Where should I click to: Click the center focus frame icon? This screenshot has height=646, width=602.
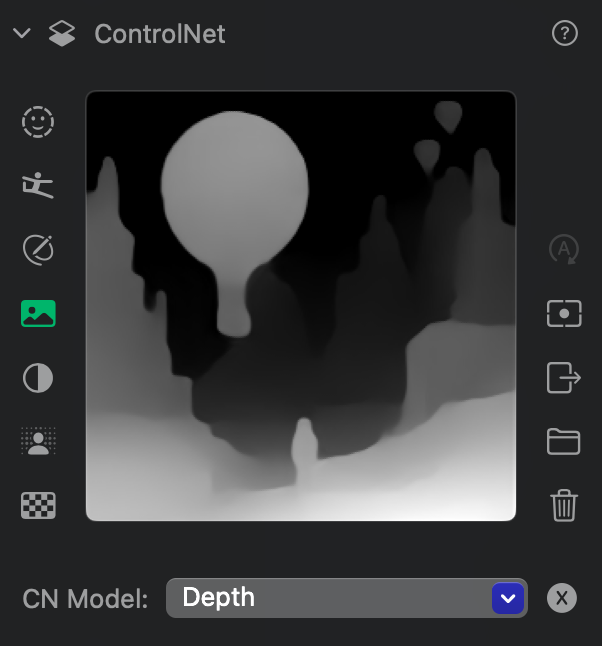(x=564, y=314)
